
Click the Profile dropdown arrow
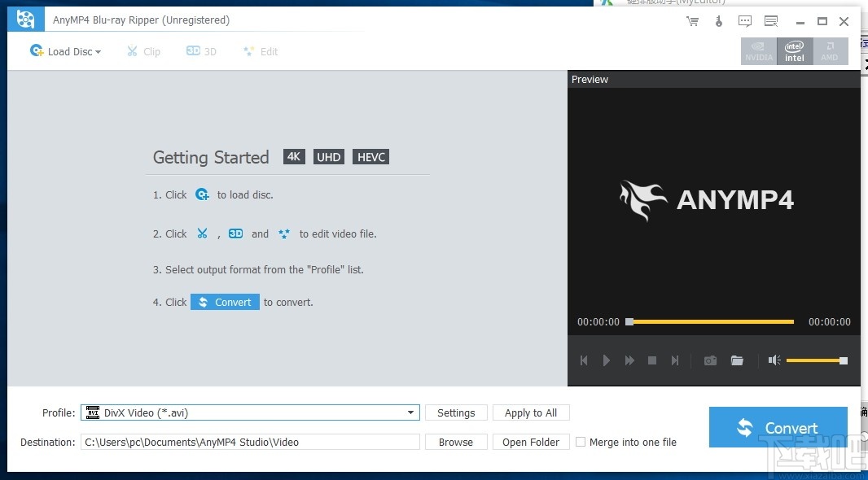point(410,412)
